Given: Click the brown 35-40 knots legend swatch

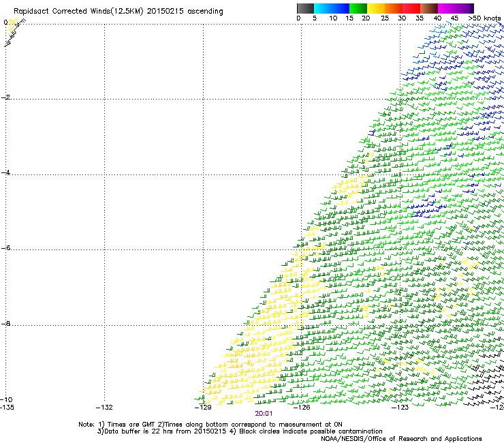Looking at the screenshot, I should [429, 8].
